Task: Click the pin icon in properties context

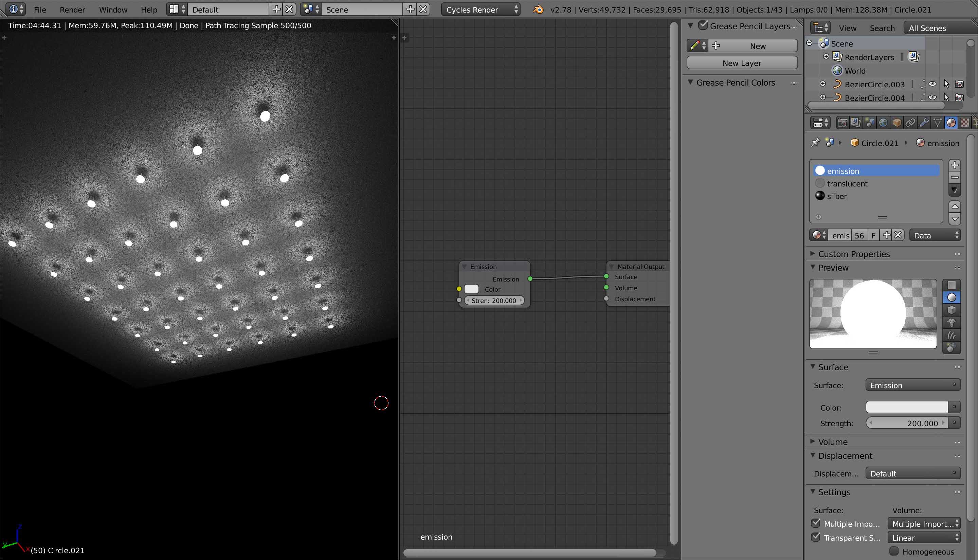Action: point(815,143)
